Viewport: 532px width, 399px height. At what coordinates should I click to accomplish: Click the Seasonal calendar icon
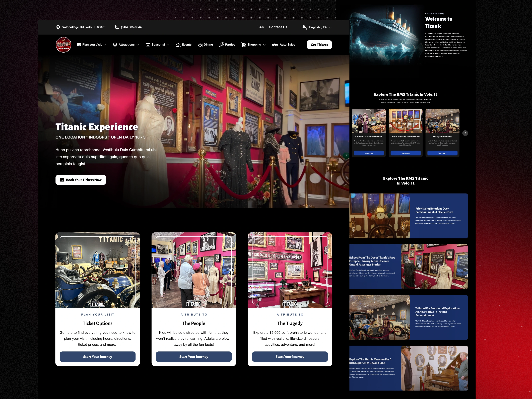[x=148, y=45]
